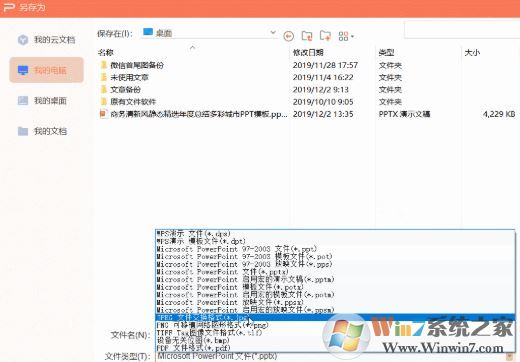
Task: Click date 2019/10/10 9:05
Action: [x=323, y=102]
